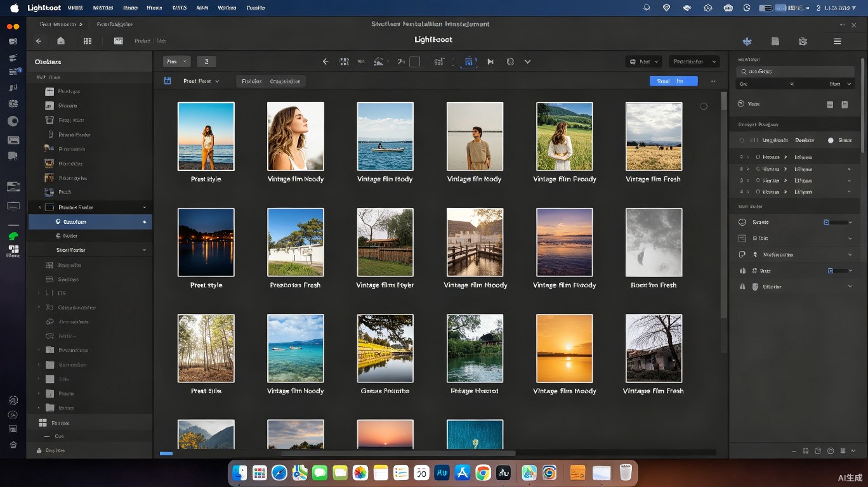The width and height of the screenshot is (868, 487).
Task: Open the hamburger menu icon in the header
Action: 838,41
